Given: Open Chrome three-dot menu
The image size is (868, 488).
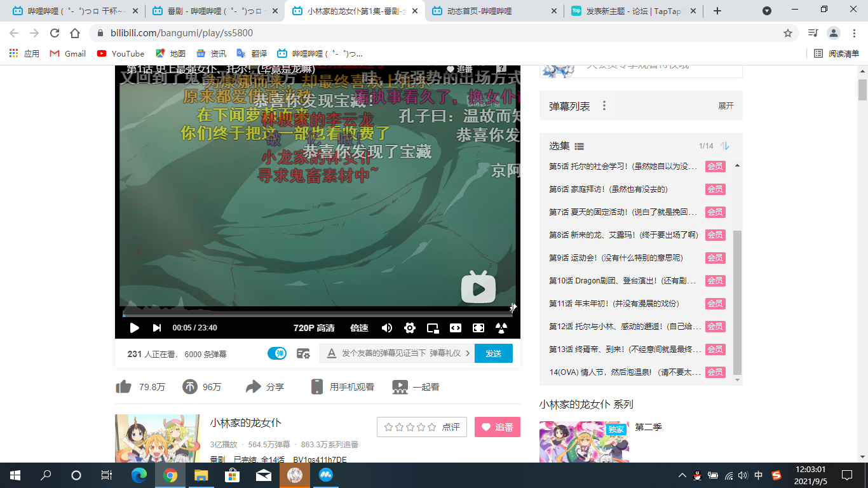Looking at the screenshot, I should click(x=854, y=33).
